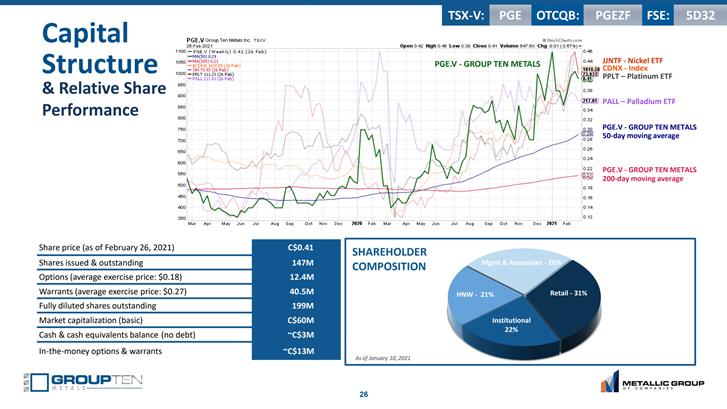Image resolution: width=727 pixels, height=409 pixels.
Task: Click the Institutional 22% pie slice
Action: coord(511,325)
